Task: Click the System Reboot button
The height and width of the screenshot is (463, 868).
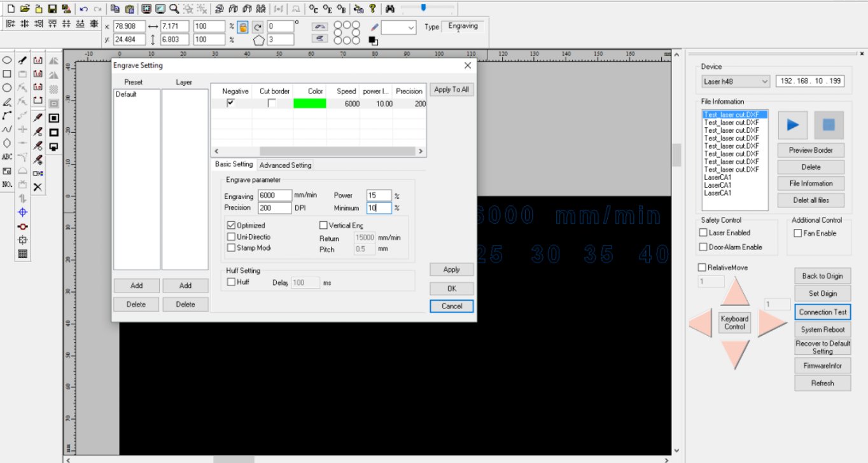Action: point(822,329)
